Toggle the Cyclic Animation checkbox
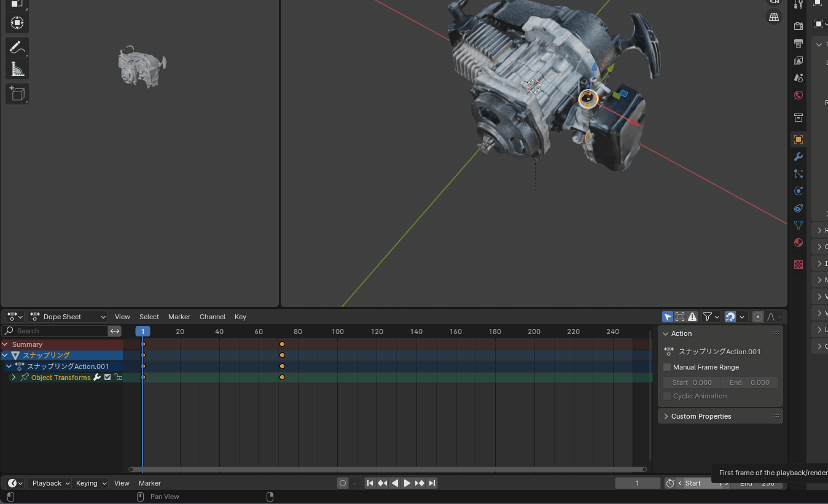Viewport: 828px width, 504px height. pos(667,396)
